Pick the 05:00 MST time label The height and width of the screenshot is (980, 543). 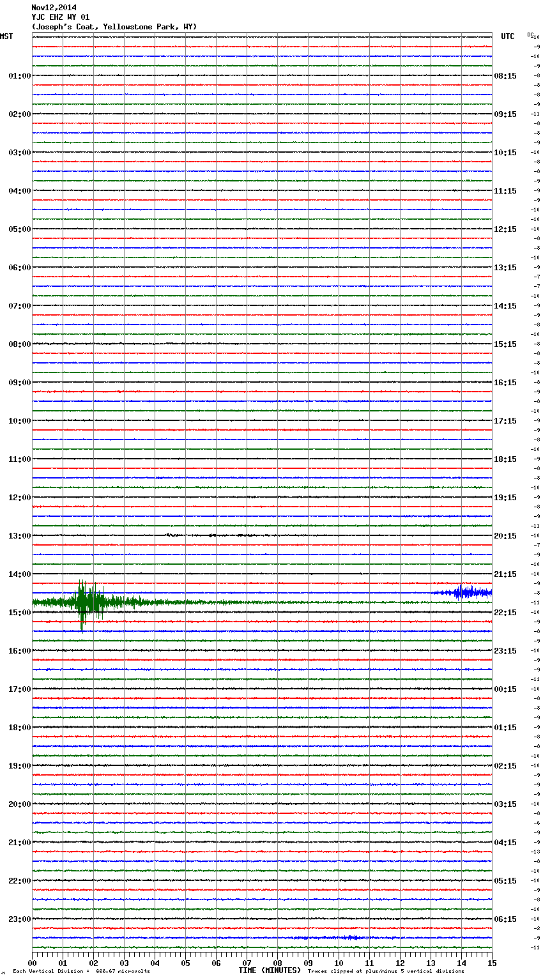coord(19,229)
